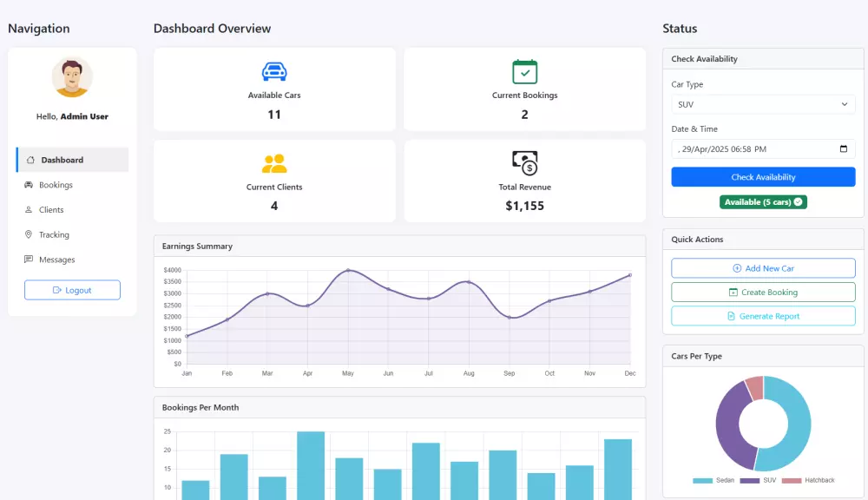The width and height of the screenshot is (868, 500).
Task: Click the blue Check Availability button
Action: pos(763,177)
